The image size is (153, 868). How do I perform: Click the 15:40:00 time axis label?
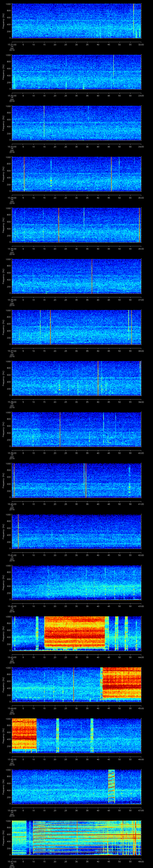click(x=12, y=504)
